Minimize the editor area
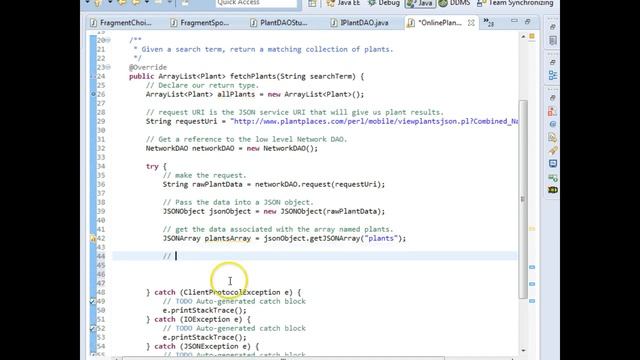The width and height of the screenshot is (640, 360). pos(514,21)
